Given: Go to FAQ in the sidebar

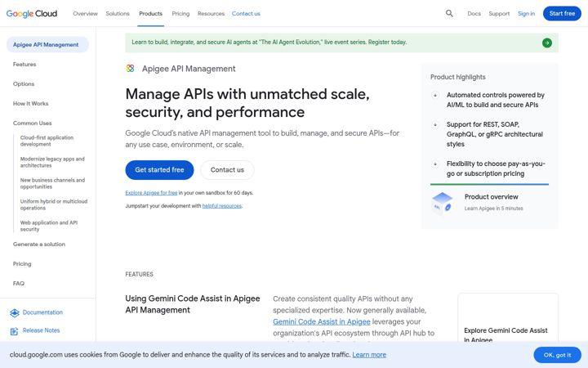Looking at the screenshot, I should (x=18, y=284).
